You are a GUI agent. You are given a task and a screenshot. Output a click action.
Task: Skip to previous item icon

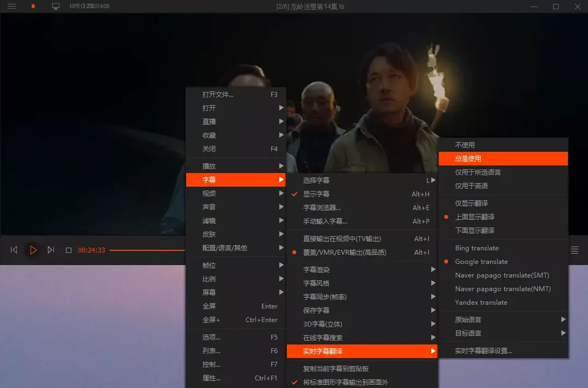[13, 250]
